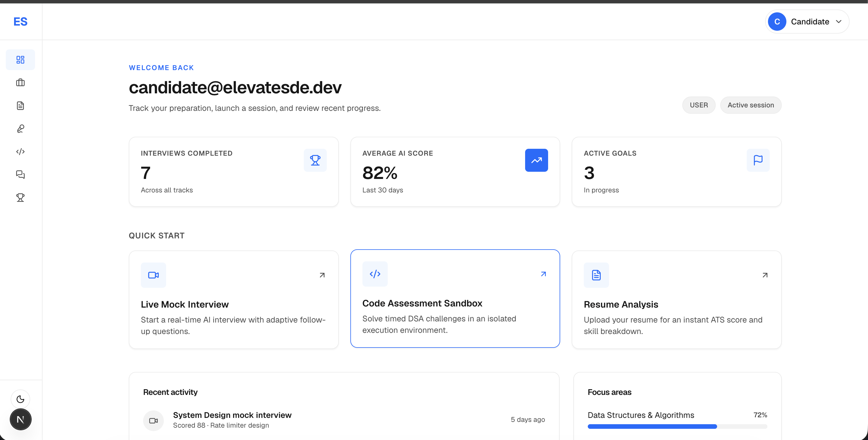Click the trophy icon in Interviews Completed

[x=315, y=160]
